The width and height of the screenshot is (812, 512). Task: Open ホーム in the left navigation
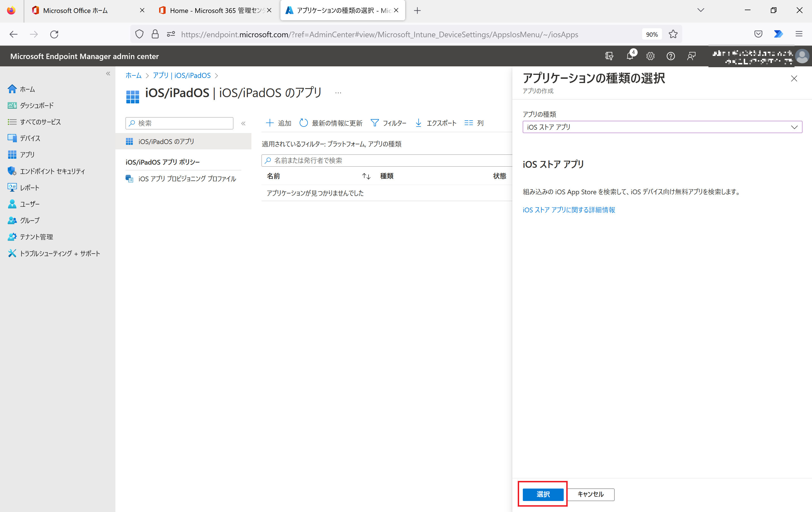[21, 89]
